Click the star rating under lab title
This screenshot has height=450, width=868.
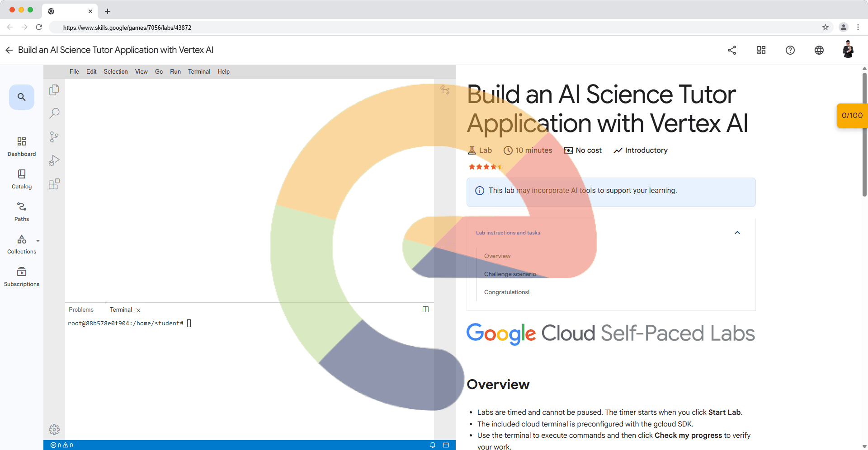[486, 167]
